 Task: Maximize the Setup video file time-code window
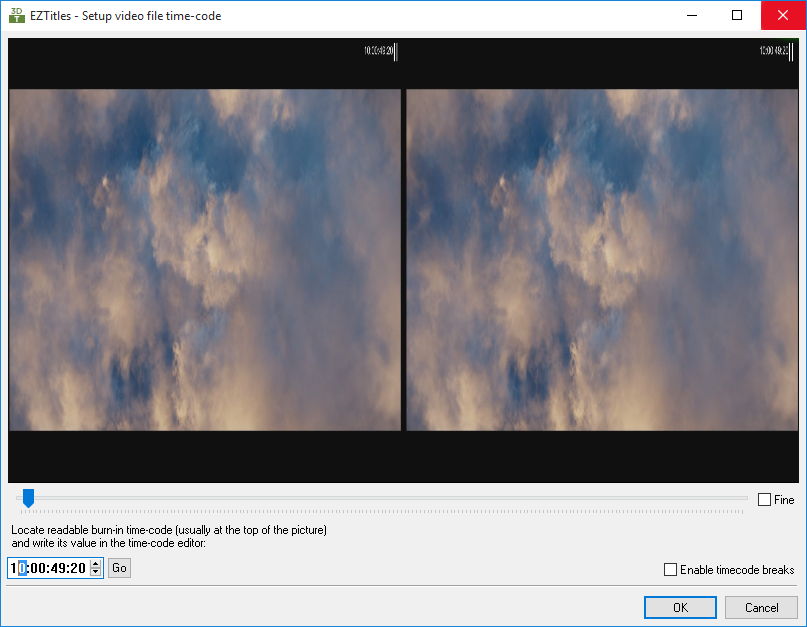click(737, 15)
